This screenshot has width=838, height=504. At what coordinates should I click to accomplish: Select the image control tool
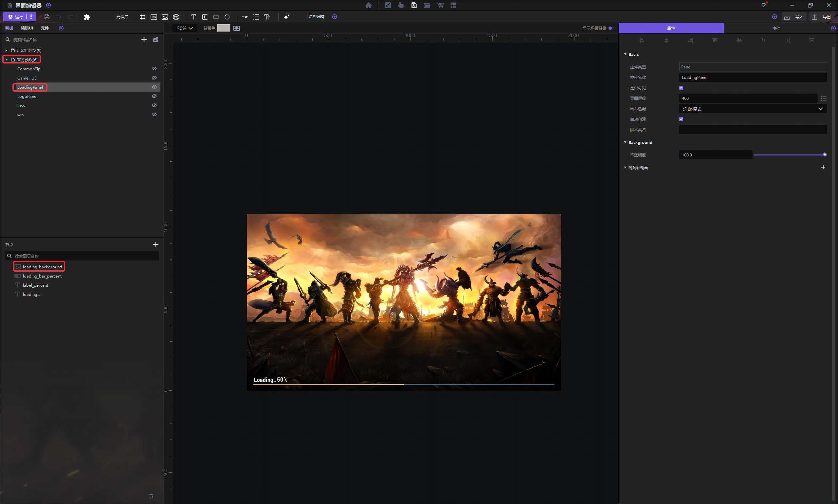point(165,17)
